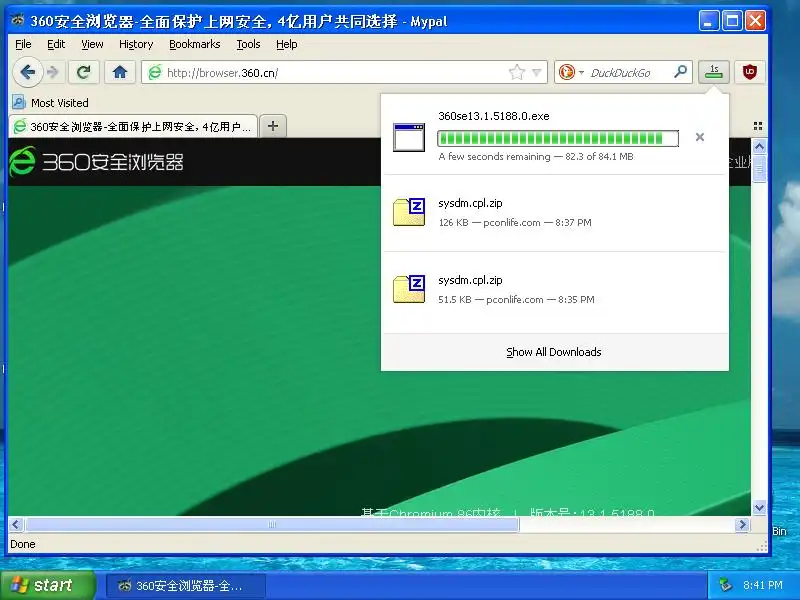Viewport: 800px width, 600px height.
Task: Open the Edit menu
Action: pos(56,44)
